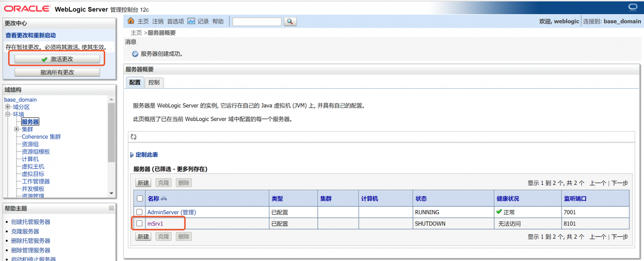Select Coherence 集群 in the tree

[41, 137]
